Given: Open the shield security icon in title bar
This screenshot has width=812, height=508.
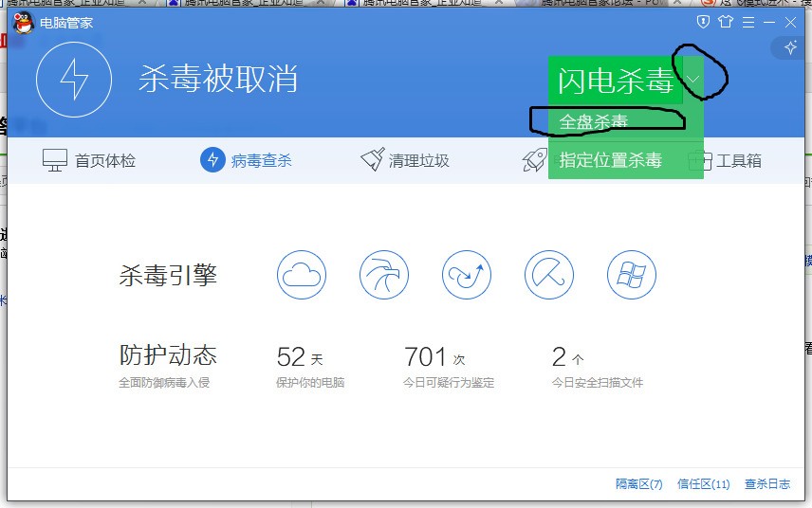Looking at the screenshot, I should point(703,22).
